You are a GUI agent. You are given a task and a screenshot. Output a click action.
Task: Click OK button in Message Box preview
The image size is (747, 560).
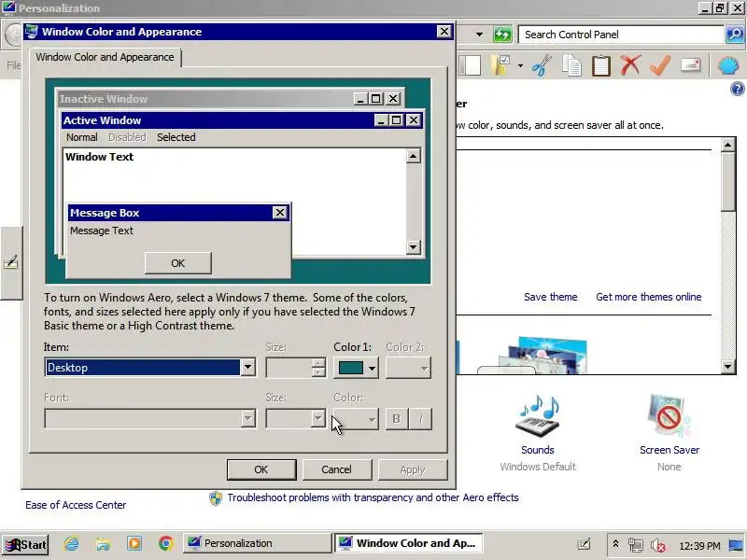click(x=177, y=263)
